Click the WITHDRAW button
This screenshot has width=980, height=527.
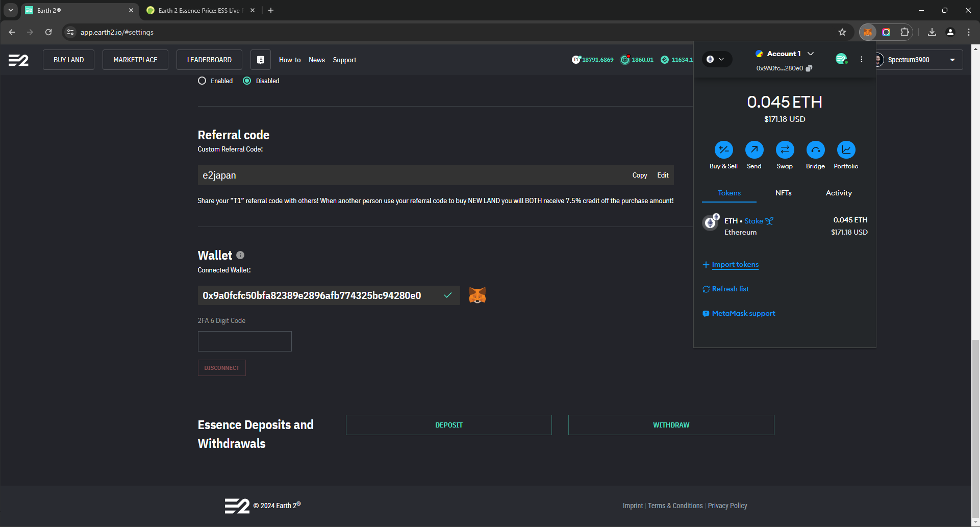pyautogui.click(x=671, y=425)
